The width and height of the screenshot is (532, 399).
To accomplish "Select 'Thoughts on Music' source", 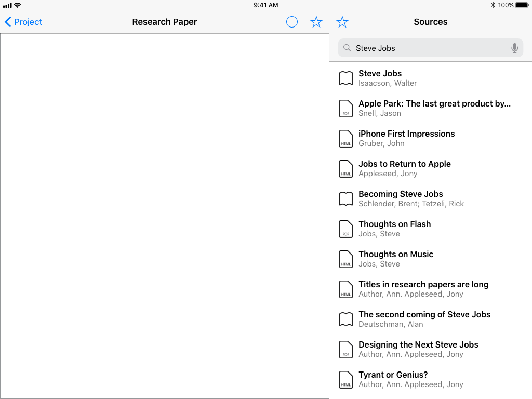I will click(x=396, y=254).
